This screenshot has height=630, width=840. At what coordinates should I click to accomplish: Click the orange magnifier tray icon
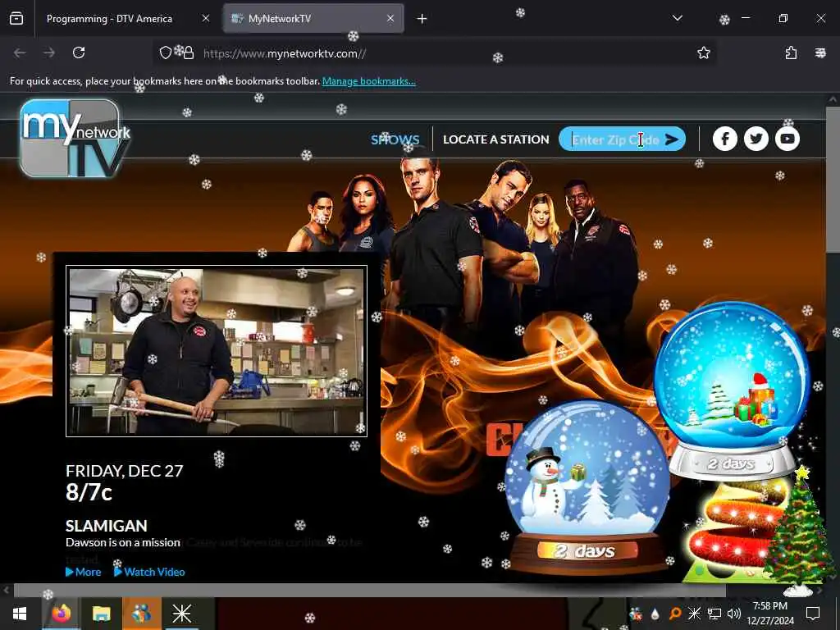pos(675,614)
